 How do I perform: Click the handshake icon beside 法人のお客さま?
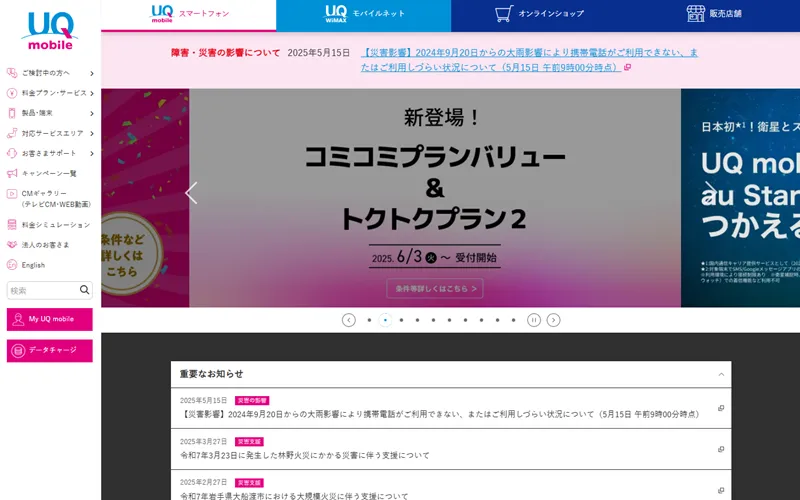(x=12, y=245)
